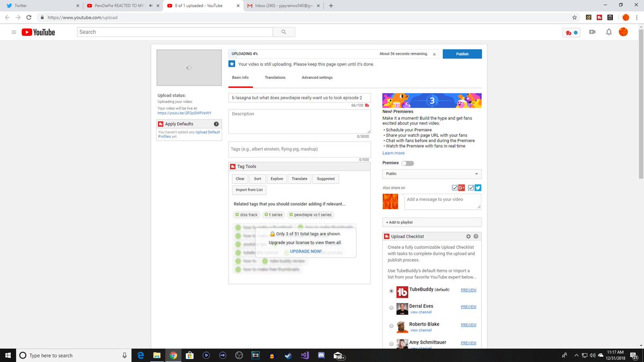
Task: Click the TubeBuddy browser extension icon
Action: coord(599,17)
